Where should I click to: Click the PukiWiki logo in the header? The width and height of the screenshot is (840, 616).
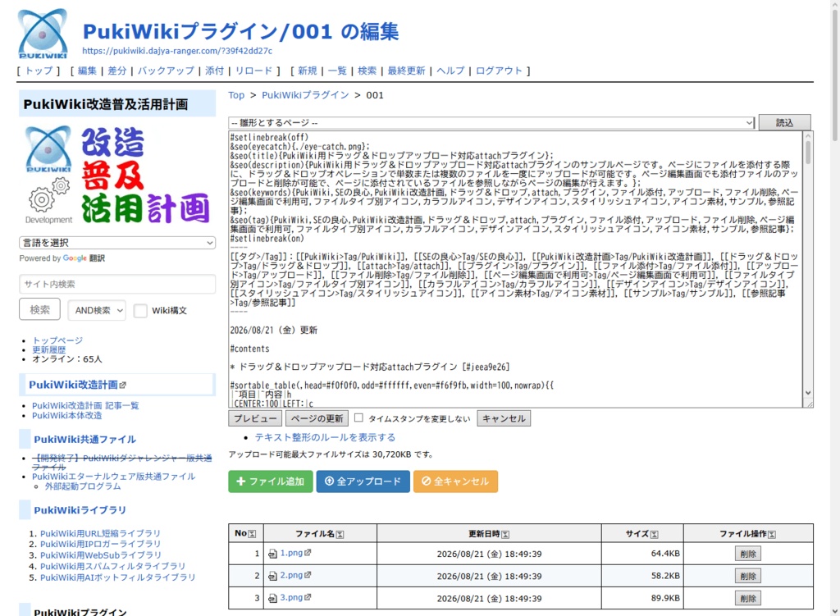[x=43, y=33]
